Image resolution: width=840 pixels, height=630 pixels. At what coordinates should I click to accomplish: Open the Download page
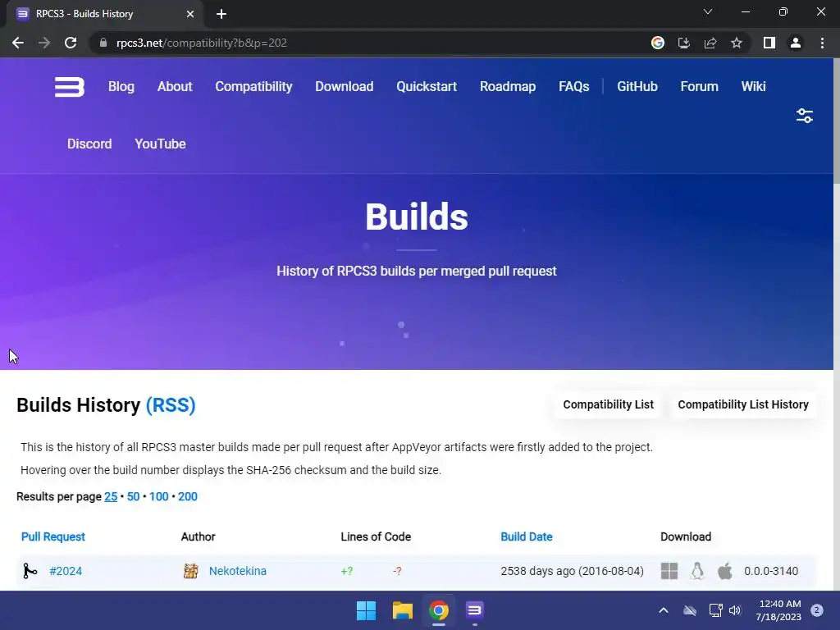tap(344, 87)
